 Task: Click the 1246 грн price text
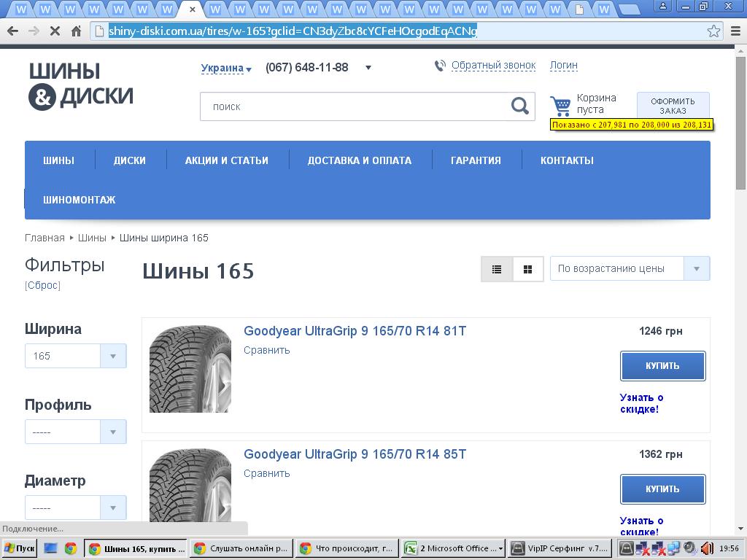pyautogui.click(x=660, y=331)
